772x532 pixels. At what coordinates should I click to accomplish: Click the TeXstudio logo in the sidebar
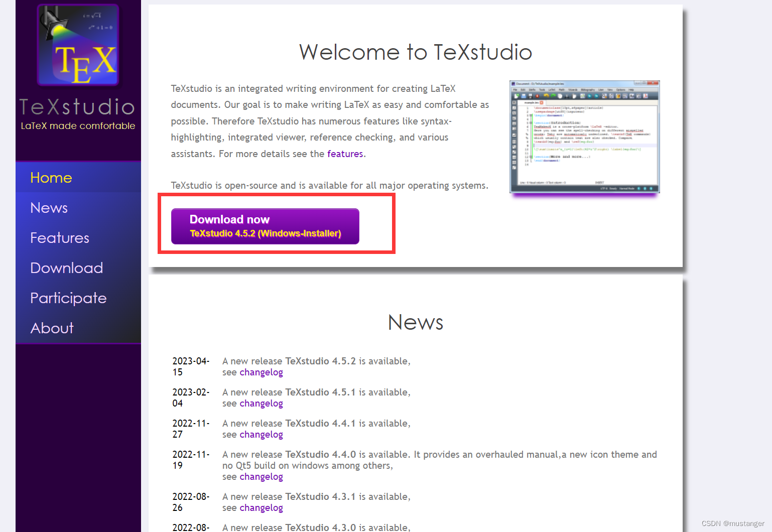[x=78, y=45]
